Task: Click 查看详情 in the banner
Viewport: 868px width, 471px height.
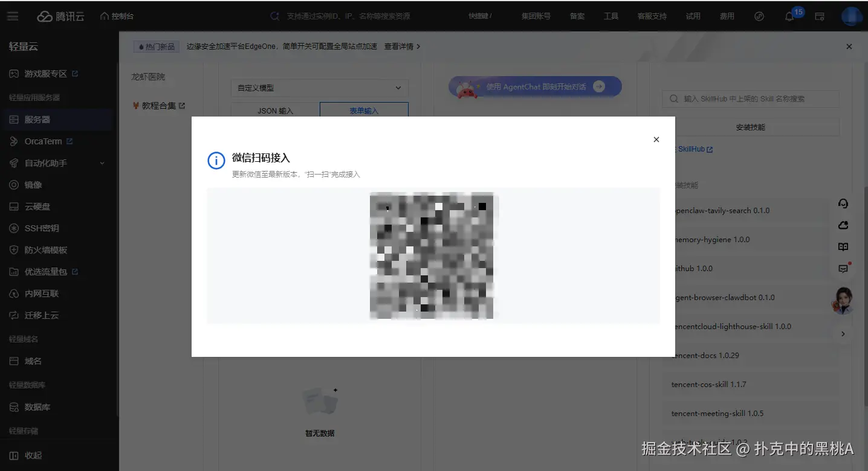Action: (402, 46)
